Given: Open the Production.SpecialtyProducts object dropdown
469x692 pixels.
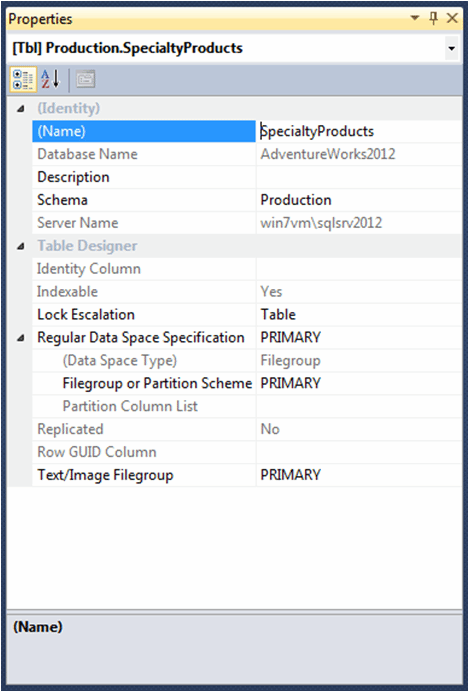Looking at the screenshot, I should 451,48.
